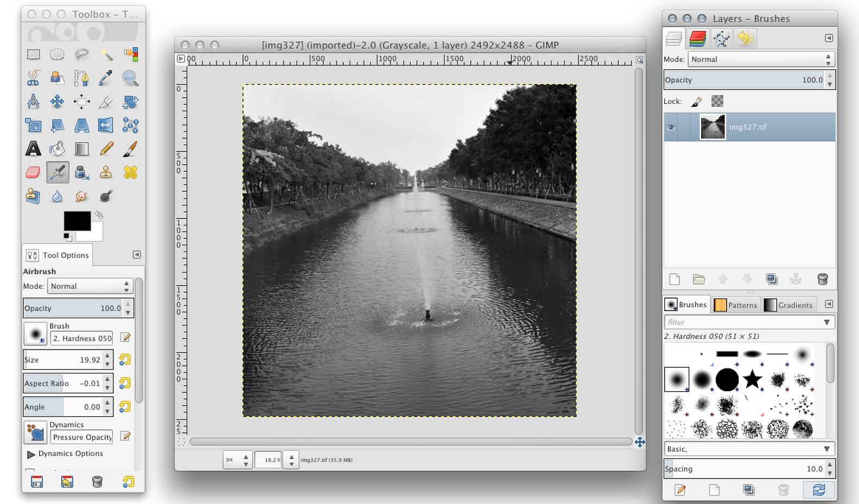Save tool preset in Tool Options
Screen dimensions: 859x504
(37, 482)
